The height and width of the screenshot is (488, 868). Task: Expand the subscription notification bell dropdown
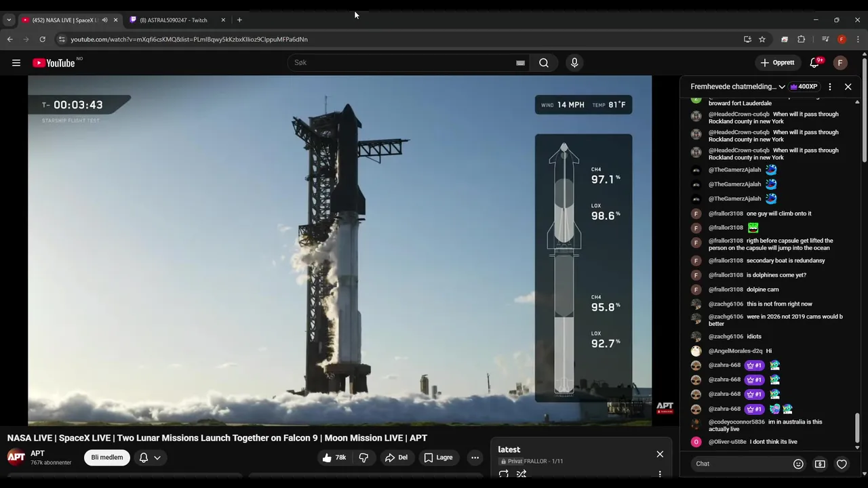click(150, 457)
